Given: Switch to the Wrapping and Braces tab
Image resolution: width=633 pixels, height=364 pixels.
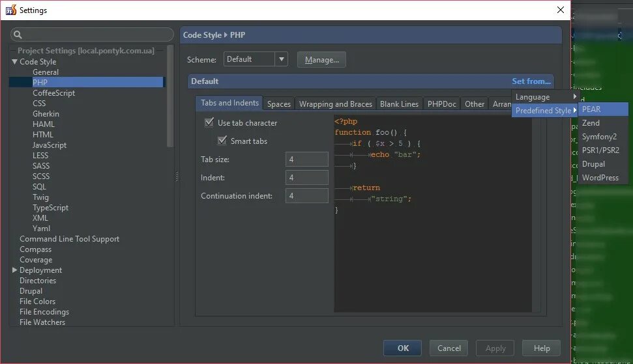Looking at the screenshot, I should pyautogui.click(x=336, y=104).
